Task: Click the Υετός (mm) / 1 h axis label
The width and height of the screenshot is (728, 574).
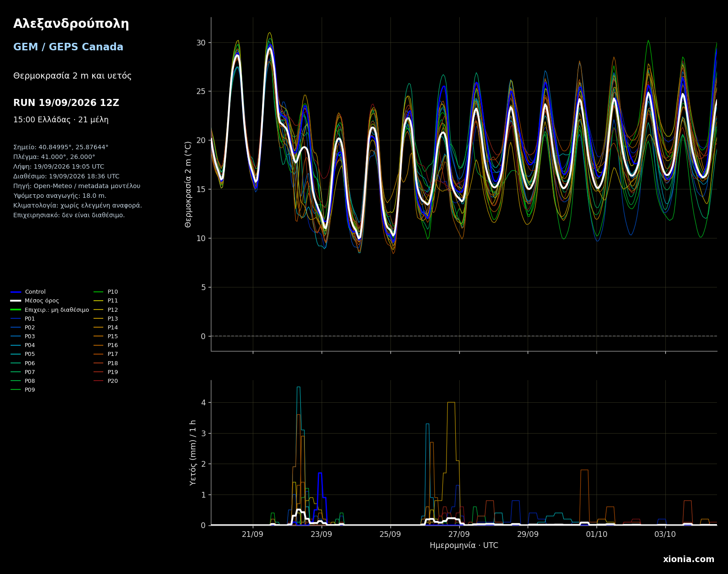Action: point(193,453)
